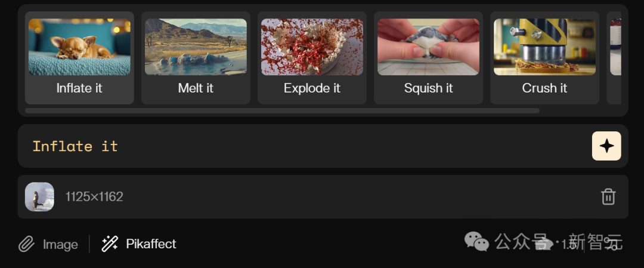Click the paperclip attach icon
The width and height of the screenshot is (644, 268).
(26, 244)
